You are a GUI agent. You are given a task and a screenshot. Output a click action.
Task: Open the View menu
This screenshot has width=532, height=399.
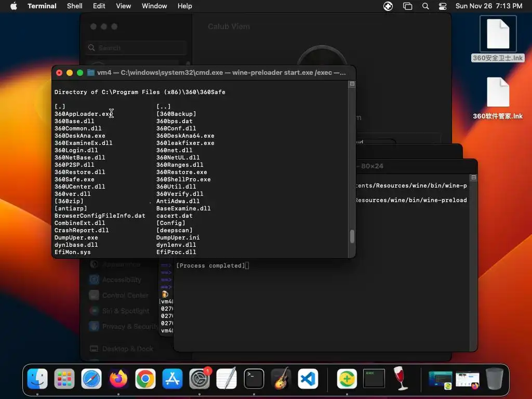123,6
